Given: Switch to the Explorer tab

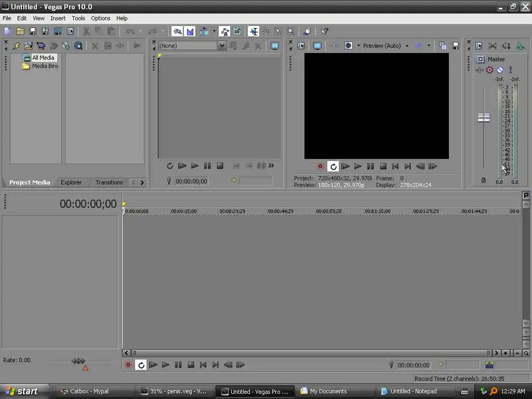Looking at the screenshot, I should [71, 182].
